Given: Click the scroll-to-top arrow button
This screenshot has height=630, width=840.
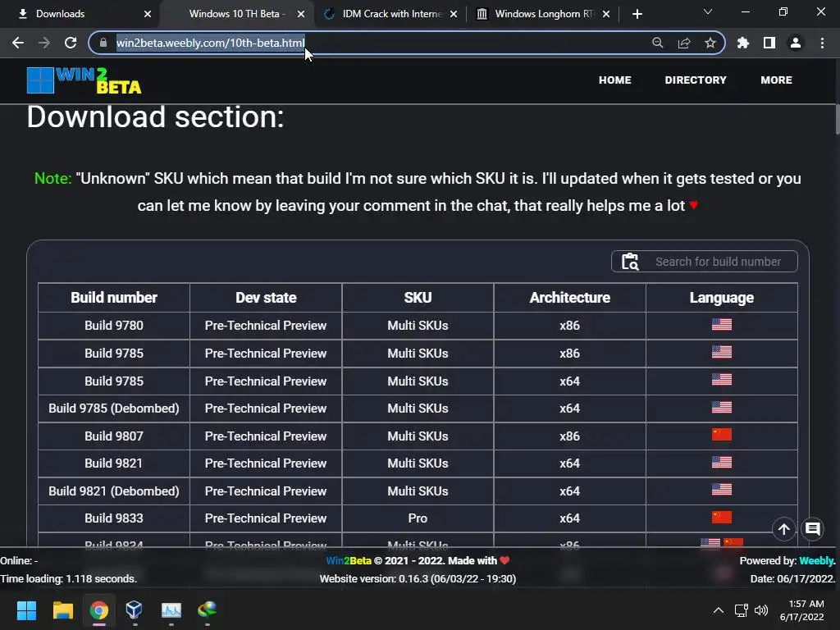Looking at the screenshot, I should pyautogui.click(x=783, y=529).
